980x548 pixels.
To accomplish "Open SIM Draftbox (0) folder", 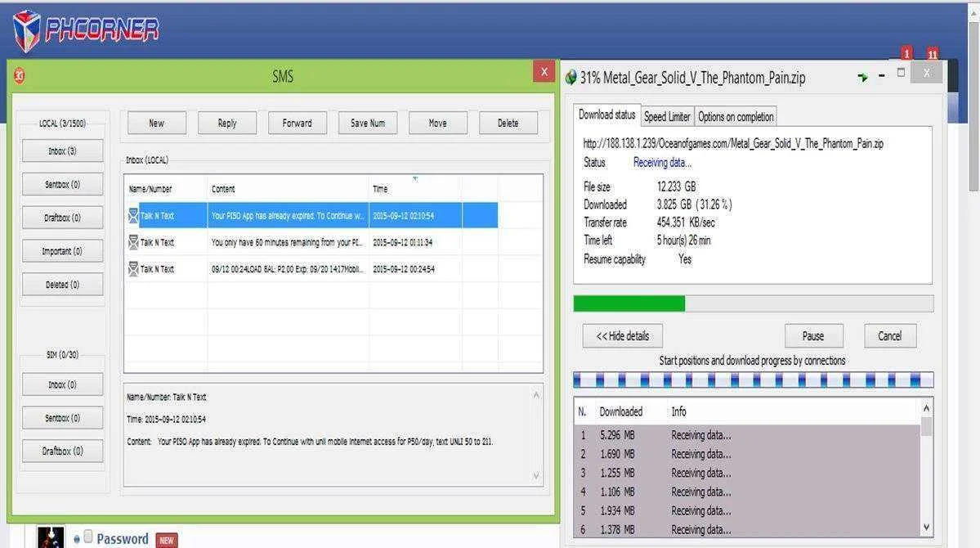I will (x=62, y=451).
